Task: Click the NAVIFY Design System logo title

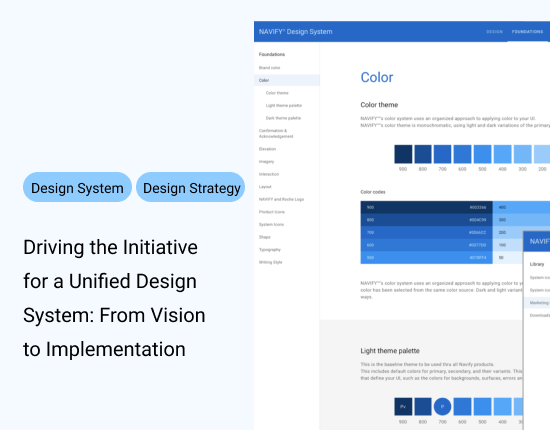Action: pos(295,32)
